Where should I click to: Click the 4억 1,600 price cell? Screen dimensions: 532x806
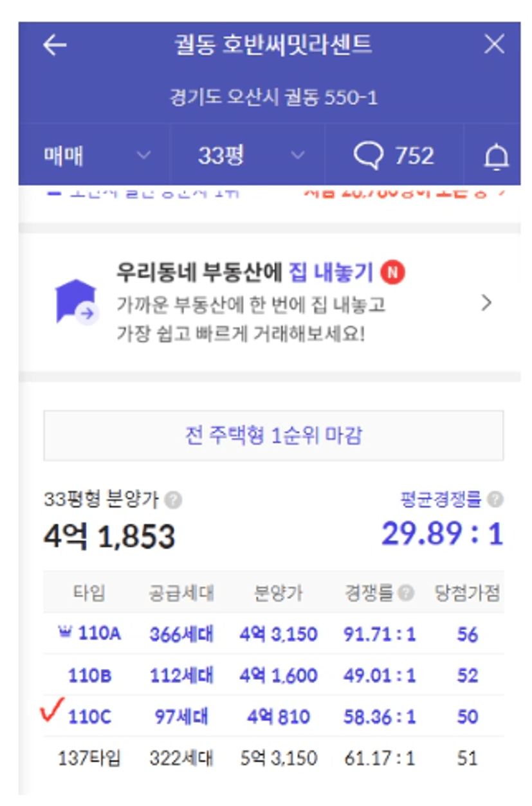279,675
